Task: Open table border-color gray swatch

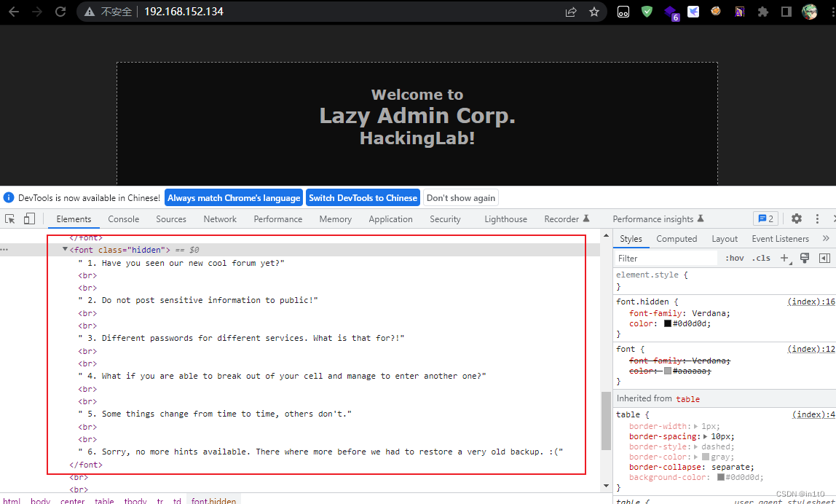Action: click(x=706, y=457)
